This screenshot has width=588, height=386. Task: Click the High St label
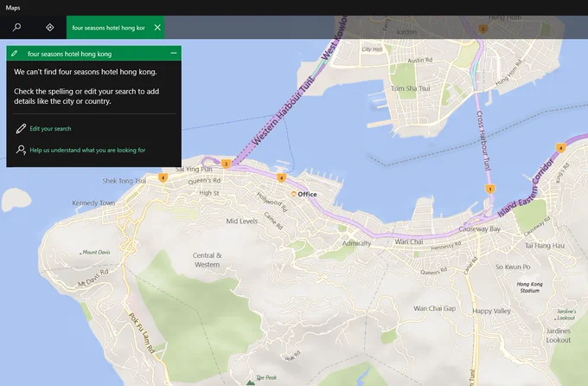click(209, 193)
